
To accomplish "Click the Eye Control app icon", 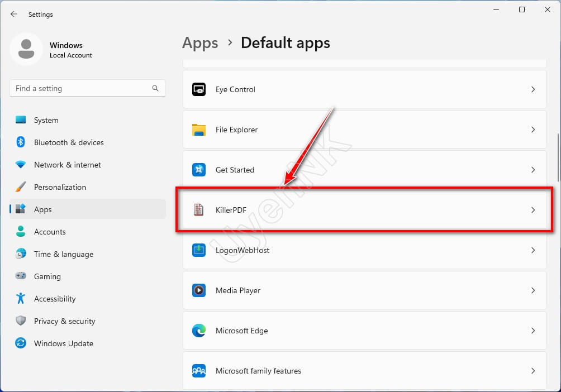I will (x=199, y=89).
